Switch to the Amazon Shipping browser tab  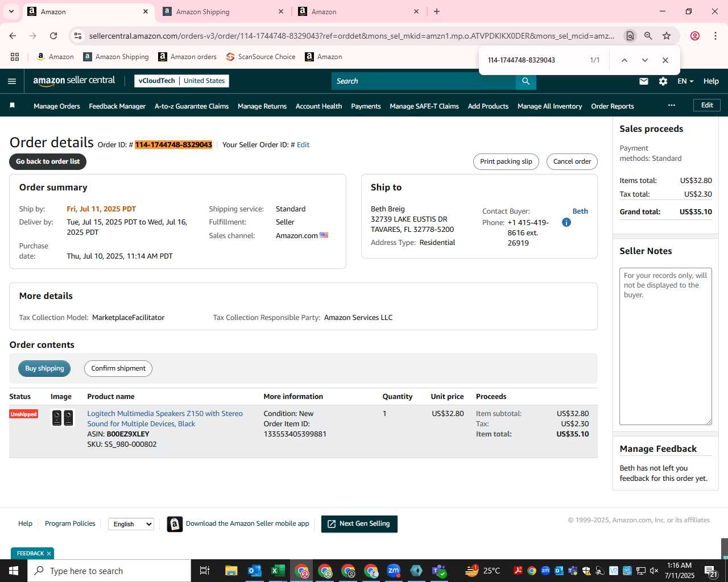click(x=224, y=11)
